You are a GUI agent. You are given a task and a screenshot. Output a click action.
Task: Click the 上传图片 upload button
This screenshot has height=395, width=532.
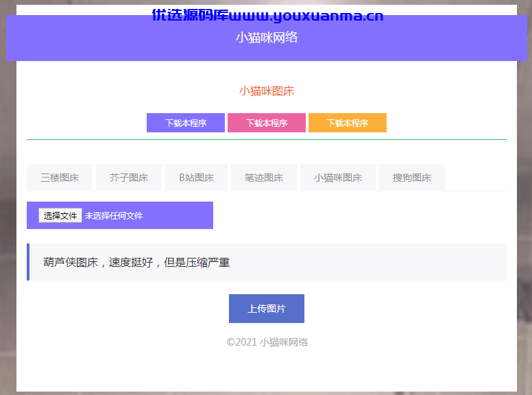click(267, 309)
